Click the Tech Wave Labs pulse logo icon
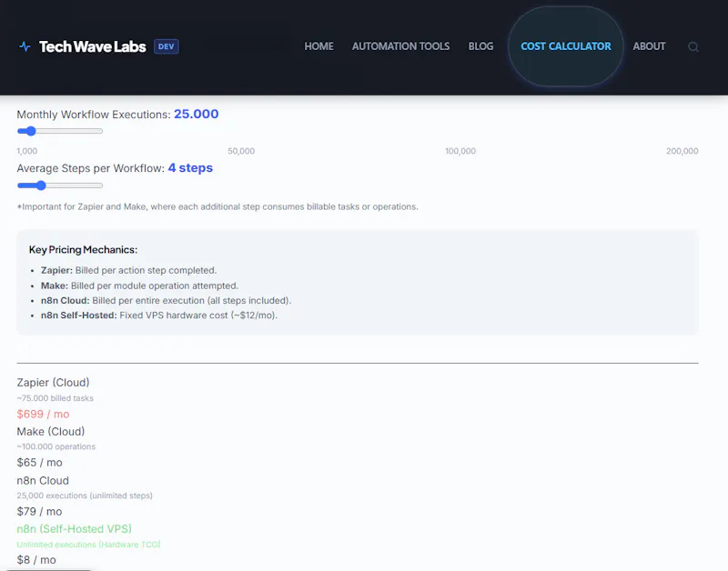The height and width of the screenshot is (571, 728). pyautogui.click(x=25, y=46)
